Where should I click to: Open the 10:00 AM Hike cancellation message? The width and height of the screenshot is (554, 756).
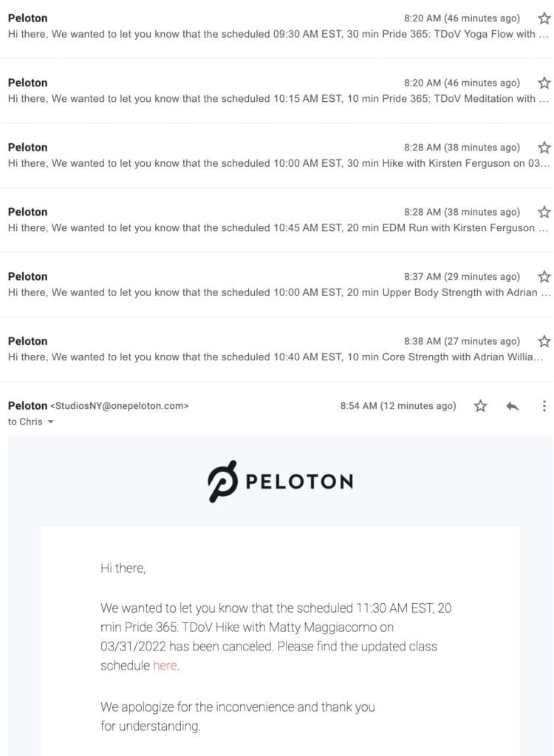277,155
